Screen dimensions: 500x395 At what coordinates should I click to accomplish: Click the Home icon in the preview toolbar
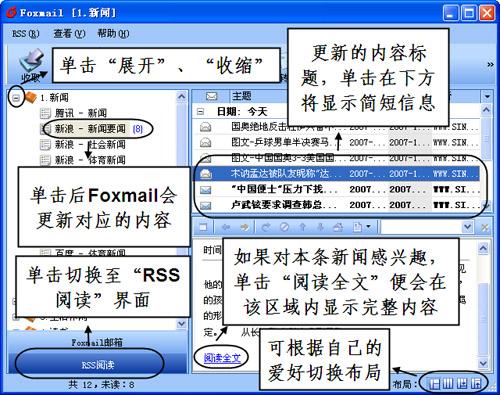pos(338,227)
